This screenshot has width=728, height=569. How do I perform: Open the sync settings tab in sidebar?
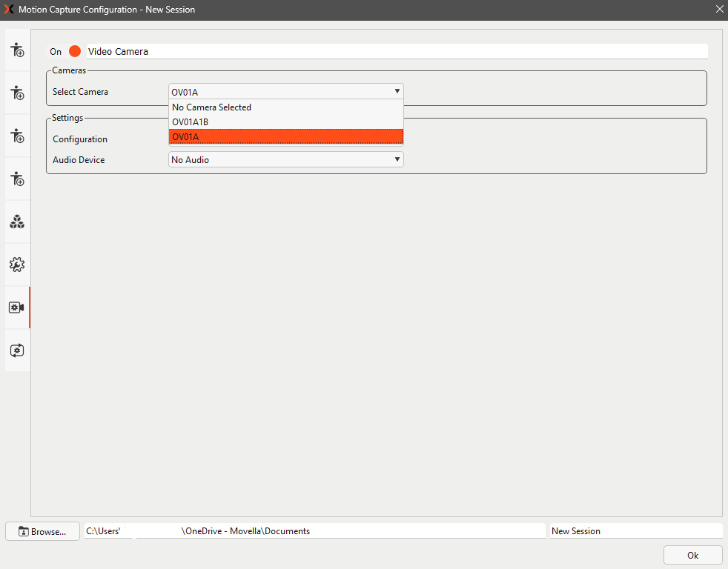tap(18, 350)
